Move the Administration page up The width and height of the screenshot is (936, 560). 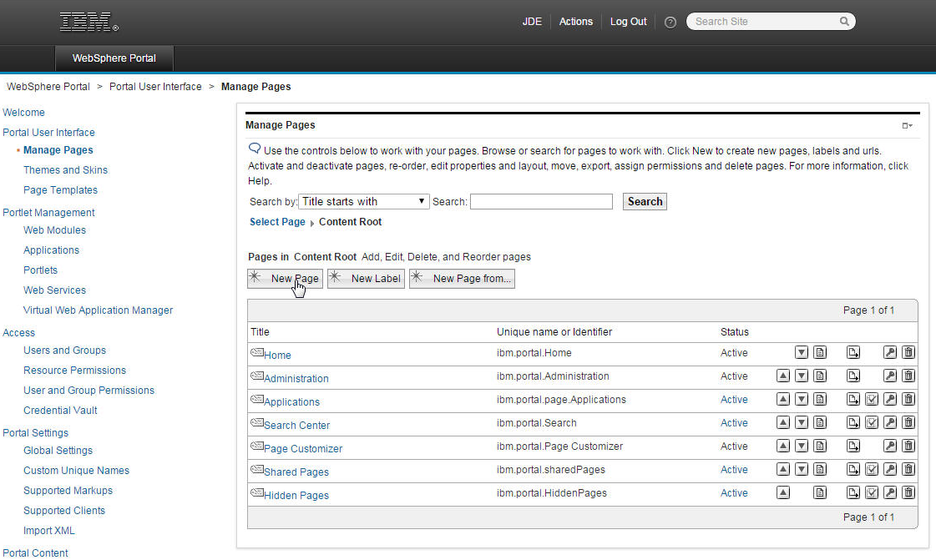tap(782, 376)
